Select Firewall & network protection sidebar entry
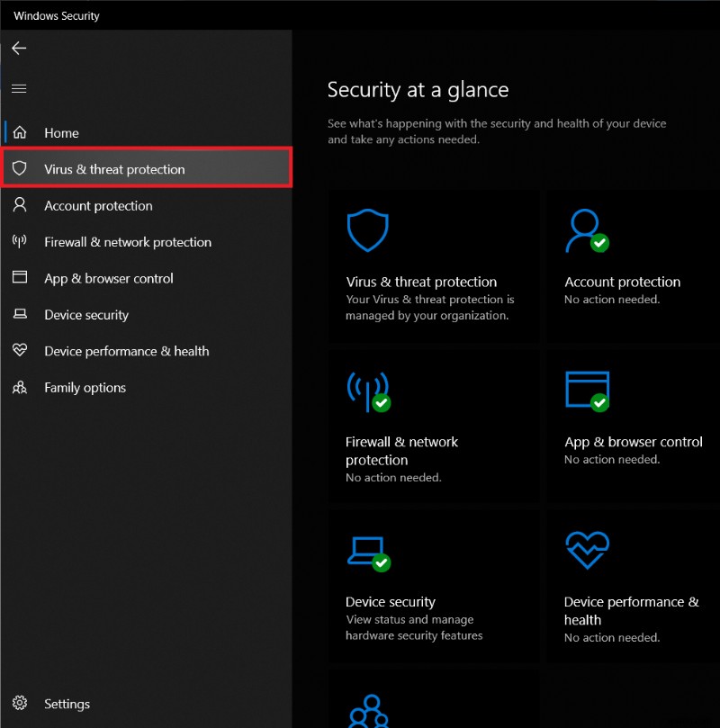 [128, 242]
